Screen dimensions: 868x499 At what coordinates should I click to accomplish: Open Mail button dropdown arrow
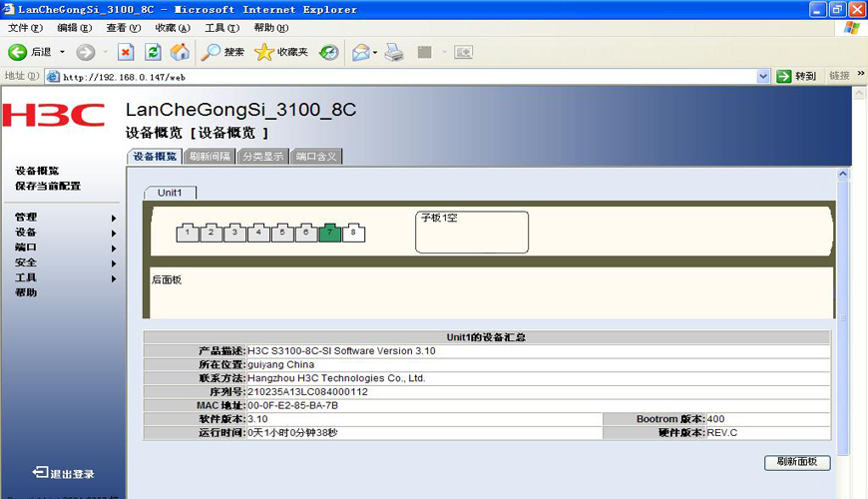coord(375,53)
